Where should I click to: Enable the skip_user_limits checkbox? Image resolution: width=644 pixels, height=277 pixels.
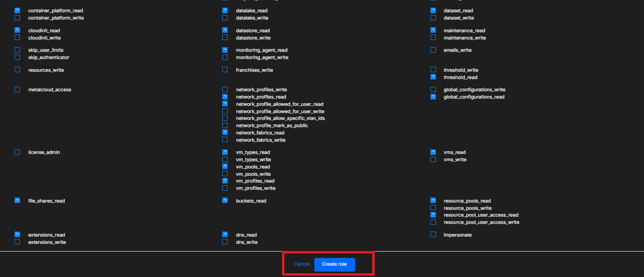point(17,50)
